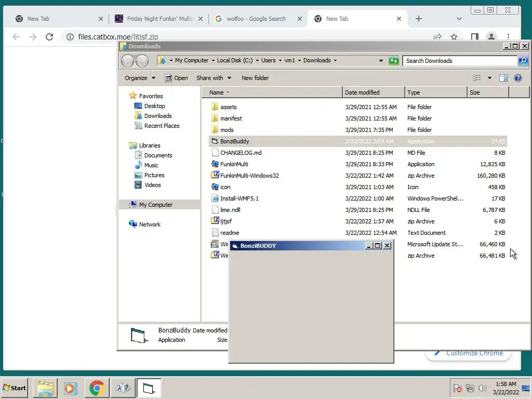532x399 pixels.
Task: Click the BonziBUDDY window title bar
Action: pos(299,246)
